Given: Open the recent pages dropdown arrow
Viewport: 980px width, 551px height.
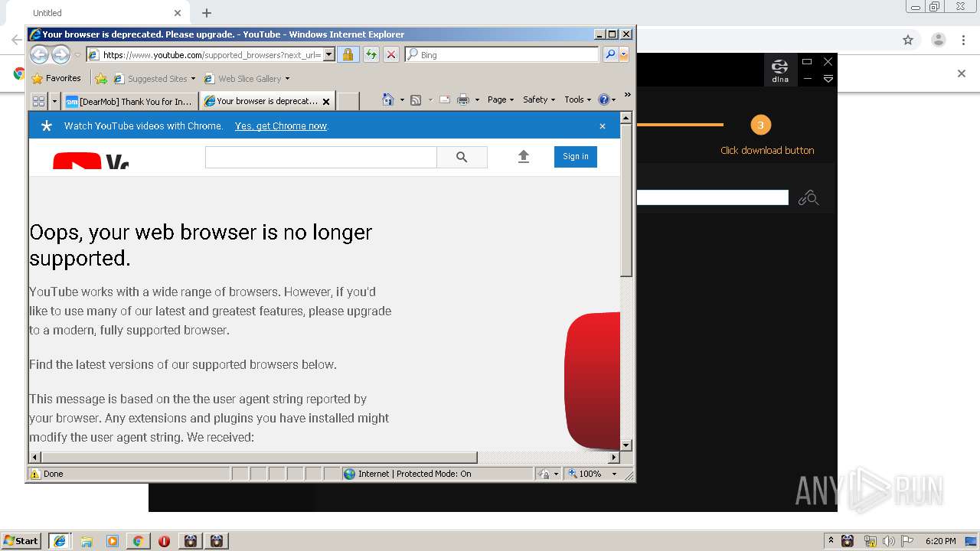Looking at the screenshot, I should click(77, 55).
